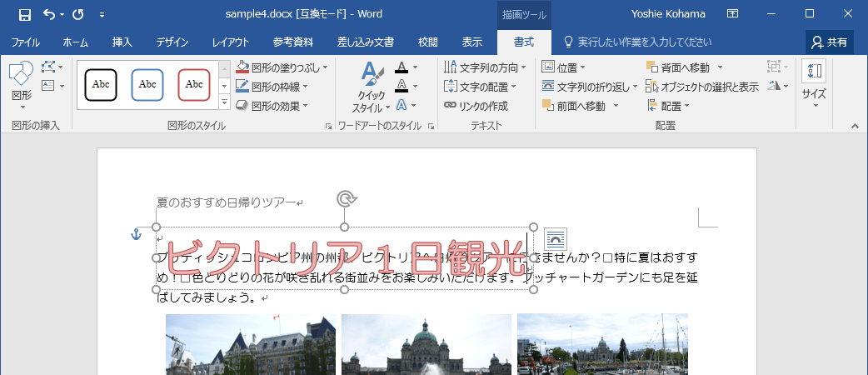Open the クイックスタイル WordArt gallery
Image resolution: width=868 pixels, height=375 pixels.
point(372,86)
